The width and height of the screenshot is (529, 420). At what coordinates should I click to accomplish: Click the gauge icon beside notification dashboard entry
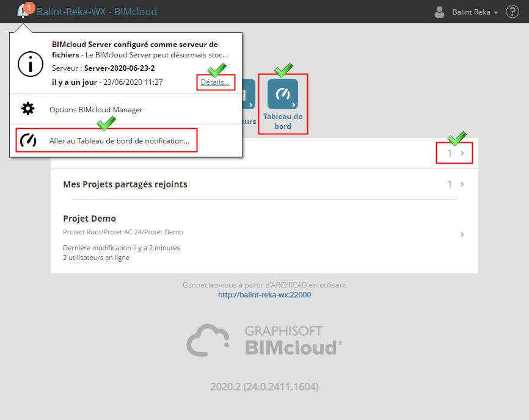click(x=28, y=140)
